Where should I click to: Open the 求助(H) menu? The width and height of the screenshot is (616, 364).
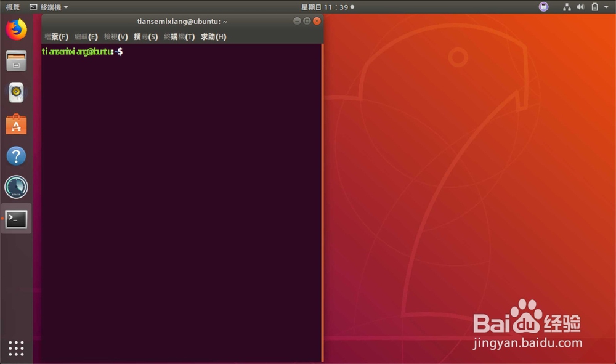(213, 36)
